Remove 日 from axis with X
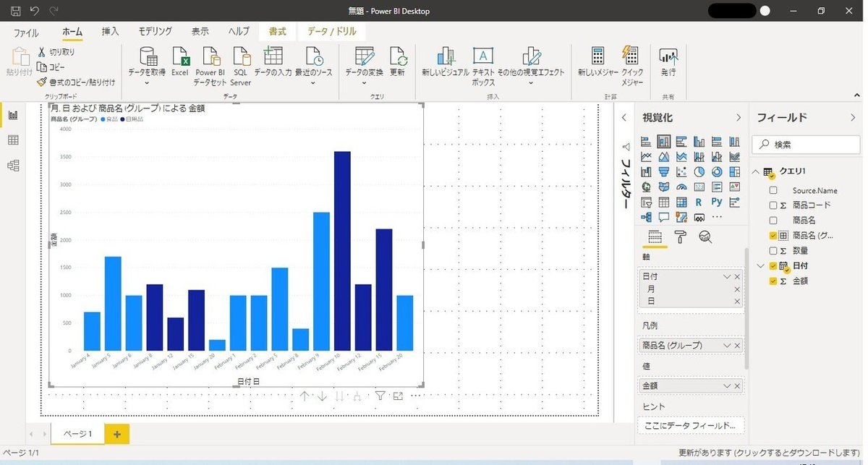The width and height of the screenshot is (868, 465). [737, 301]
